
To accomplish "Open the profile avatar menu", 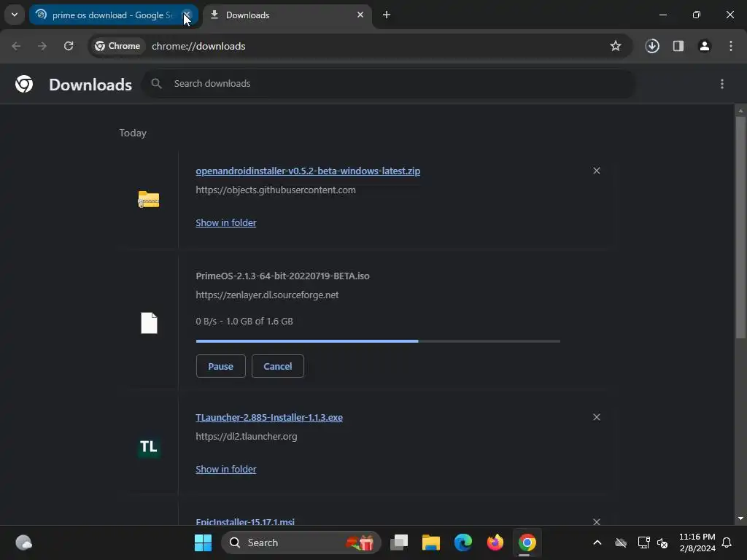I will click(x=705, y=46).
